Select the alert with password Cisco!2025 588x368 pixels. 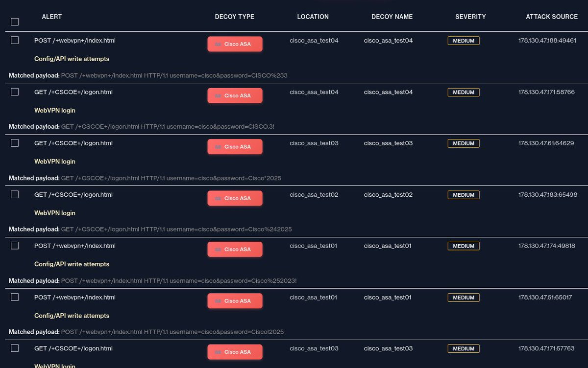point(15,297)
